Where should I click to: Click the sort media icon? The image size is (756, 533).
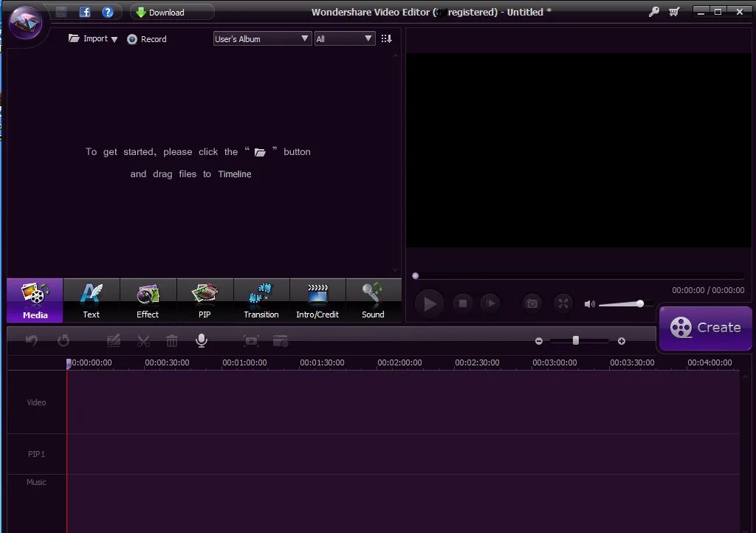click(386, 38)
